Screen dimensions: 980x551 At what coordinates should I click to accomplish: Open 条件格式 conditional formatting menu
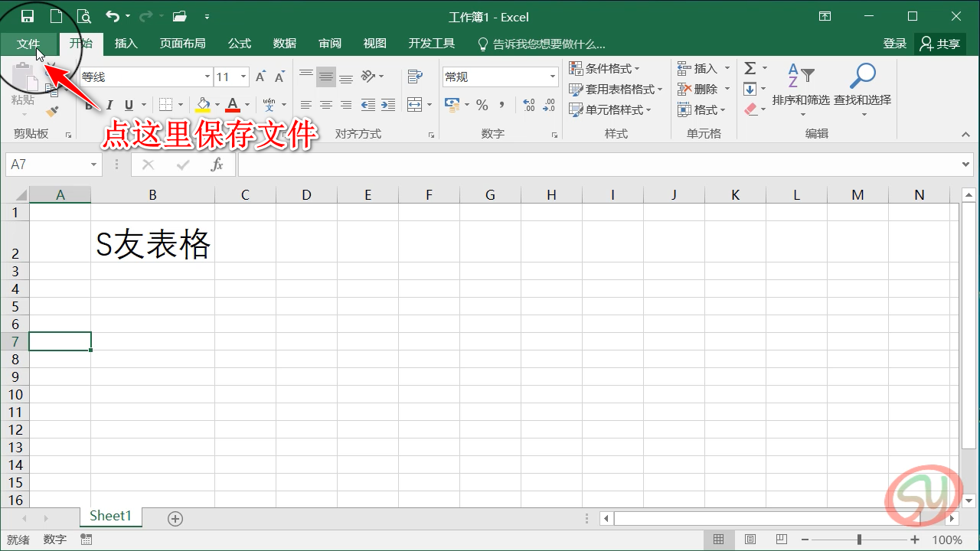pos(604,68)
